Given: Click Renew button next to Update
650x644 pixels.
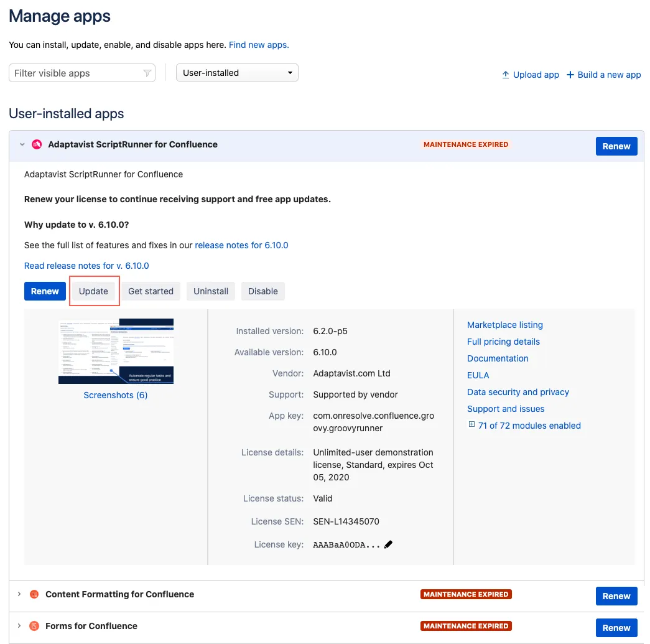Looking at the screenshot, I should pyautogui.click(x=45, y=291).
